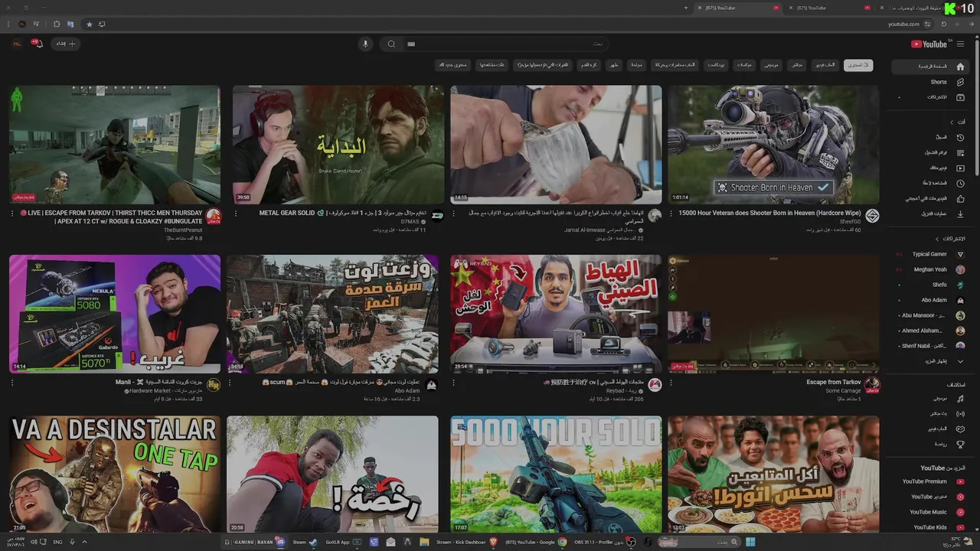Open the RTX 5080 graphics card thumbnail

[x=115, y=314]
